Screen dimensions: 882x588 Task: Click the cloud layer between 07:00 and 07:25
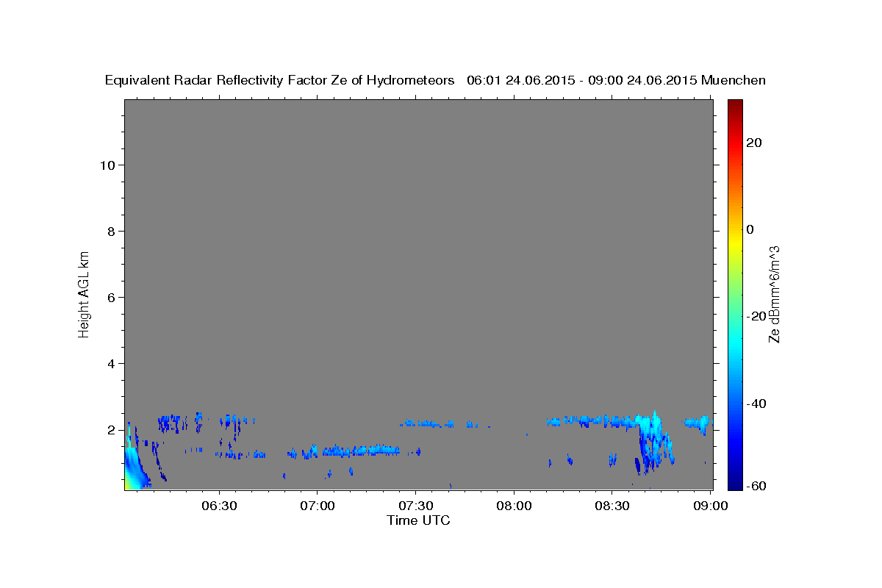tap(360, 450)
